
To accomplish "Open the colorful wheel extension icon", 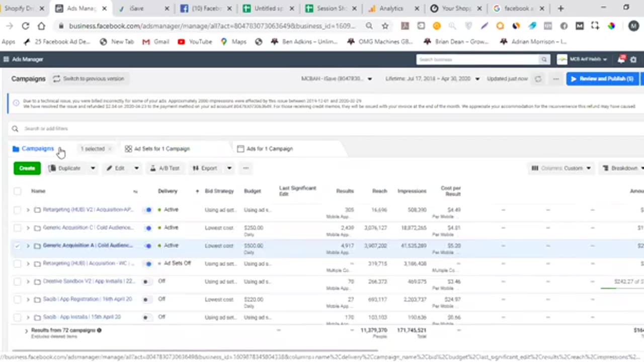I will (x=611, y=26).
